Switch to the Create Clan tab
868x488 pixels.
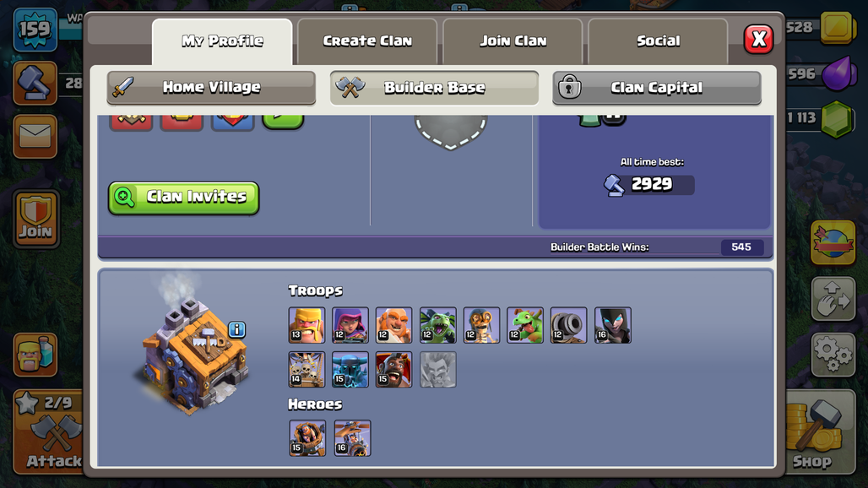pyautogui.click(x=367, y=41)
